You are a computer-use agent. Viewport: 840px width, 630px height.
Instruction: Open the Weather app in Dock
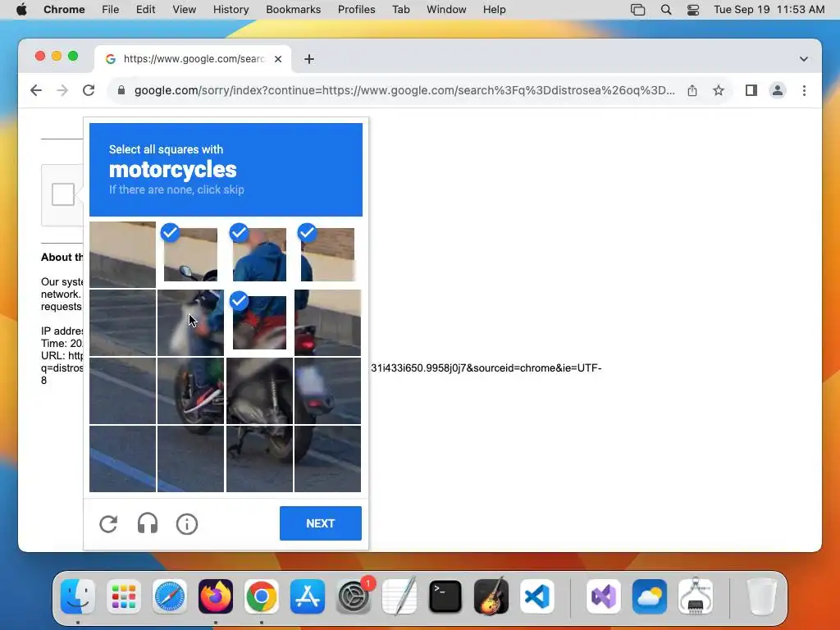tap(650, 596)
